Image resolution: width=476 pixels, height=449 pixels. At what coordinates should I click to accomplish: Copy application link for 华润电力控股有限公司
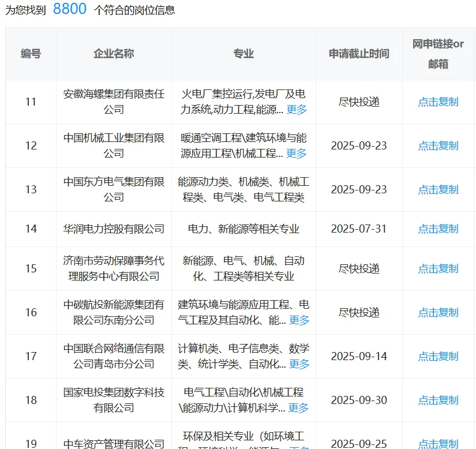(x=438, y=229)
